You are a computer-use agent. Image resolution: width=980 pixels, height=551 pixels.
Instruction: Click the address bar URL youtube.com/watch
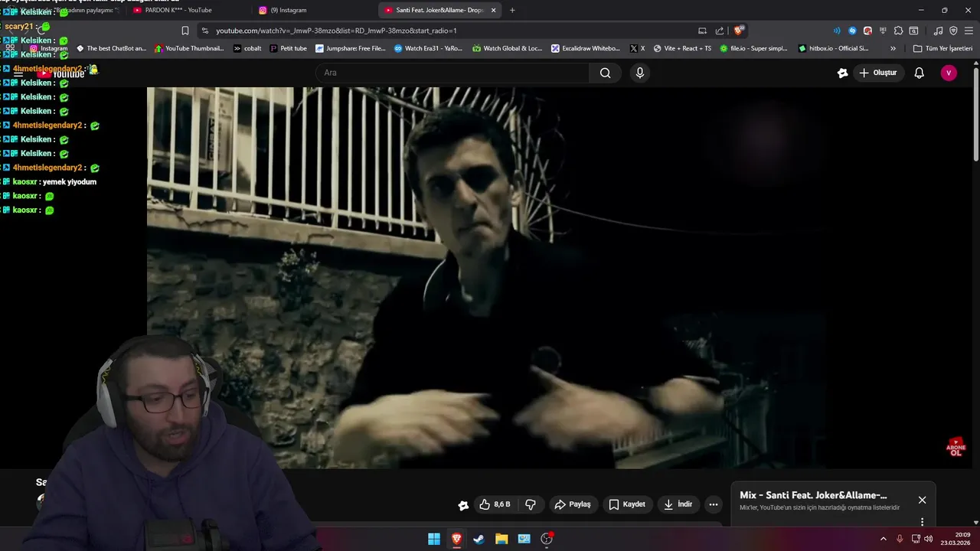click(x=336, y=31)
